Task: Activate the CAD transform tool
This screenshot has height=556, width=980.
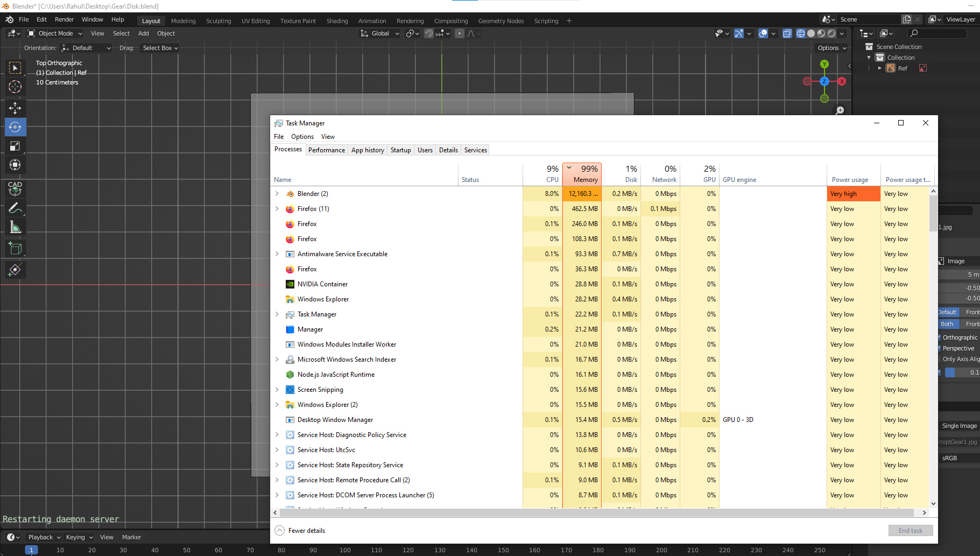Action: [16, 189]
